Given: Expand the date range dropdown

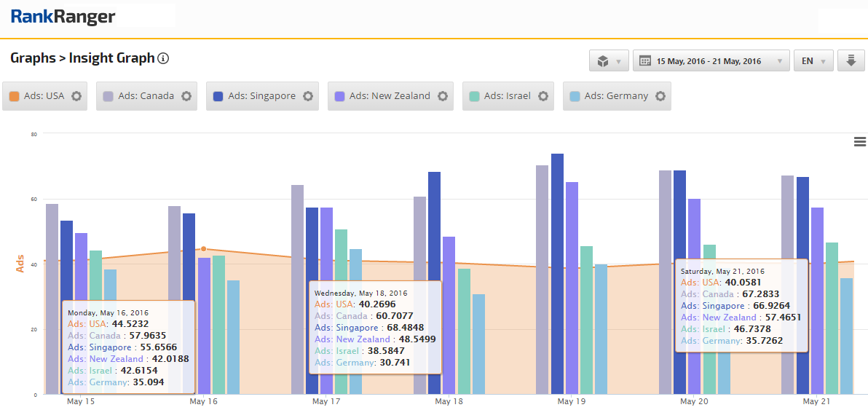Looking at the screenshot, I should tap(711, 61).
